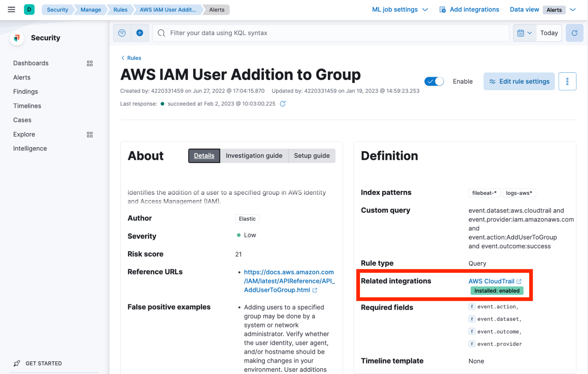Click the ML job settings chevron dropdown

coord(426,9)
